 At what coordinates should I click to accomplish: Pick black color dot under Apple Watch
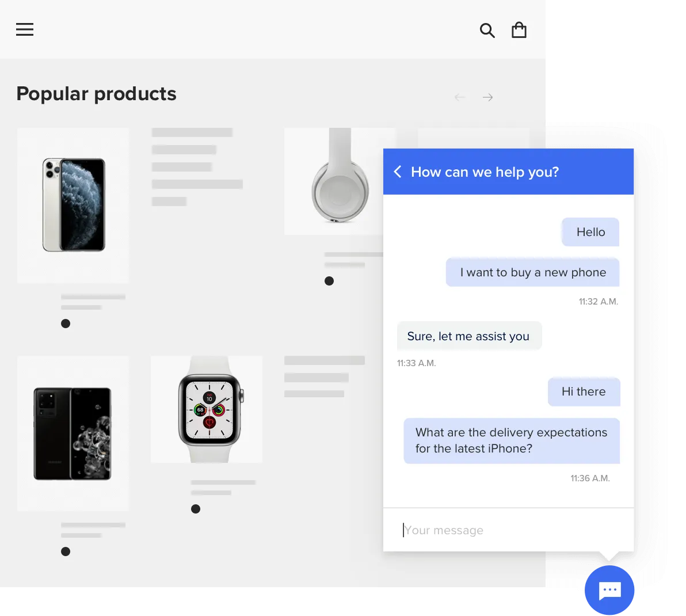(196, 509)
